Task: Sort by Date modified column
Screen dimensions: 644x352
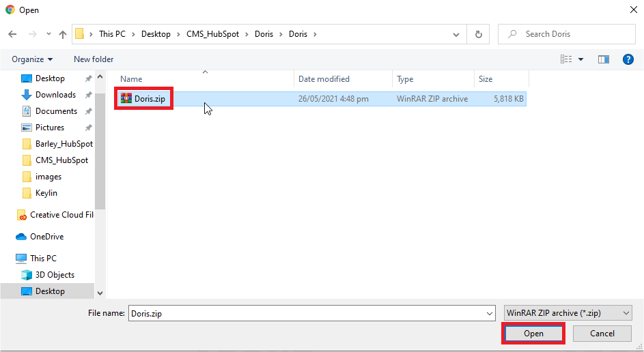Action: click(x=324, y=79)
